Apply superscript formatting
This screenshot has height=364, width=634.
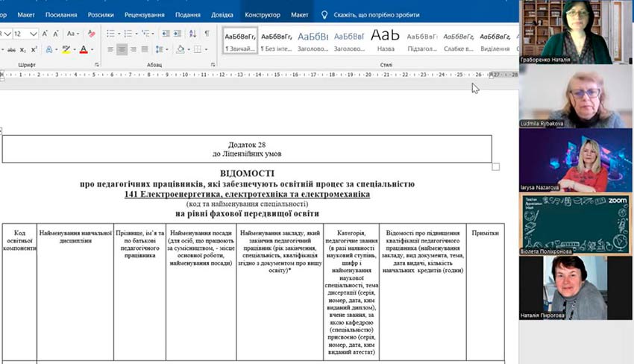(x=34, y=50)
